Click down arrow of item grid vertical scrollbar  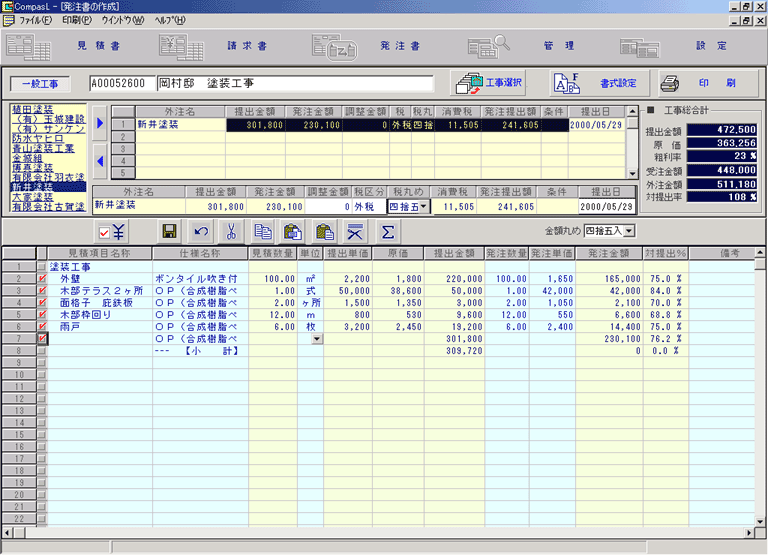(x=760, y=522)
